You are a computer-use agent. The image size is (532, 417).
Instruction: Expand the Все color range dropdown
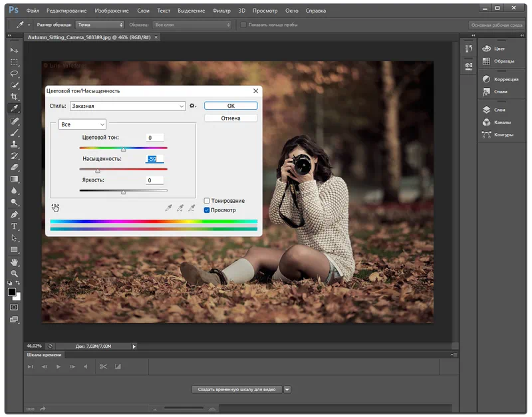tap(82, 124)
